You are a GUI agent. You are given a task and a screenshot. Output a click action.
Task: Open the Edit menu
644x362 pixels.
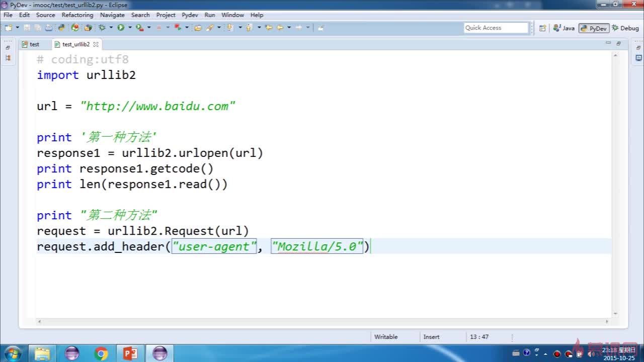pyautogui.click(x=24, y=15)
